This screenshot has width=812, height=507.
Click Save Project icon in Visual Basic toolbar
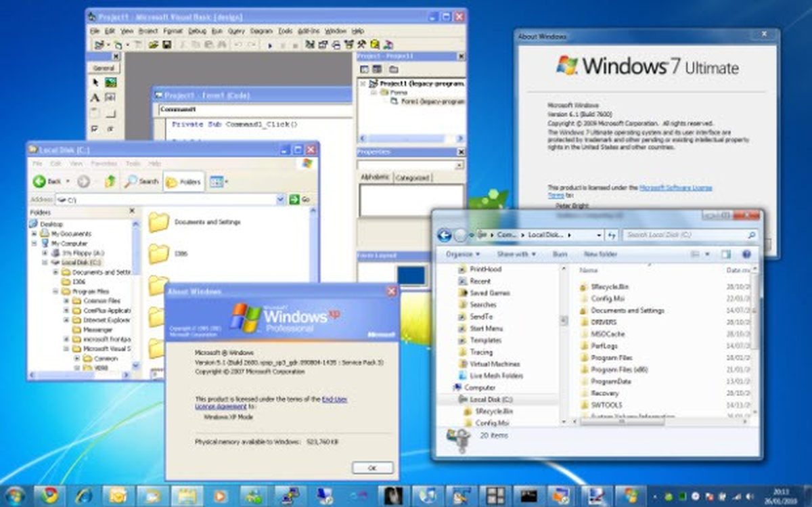tap(166, 45)
